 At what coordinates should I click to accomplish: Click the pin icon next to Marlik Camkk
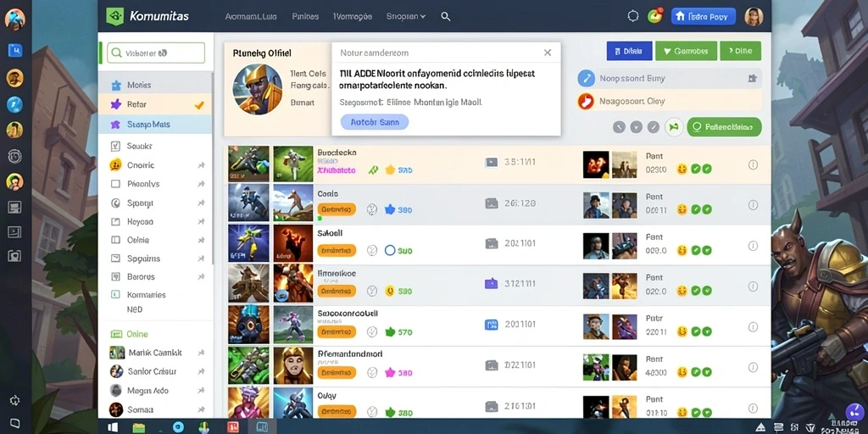pos(200,353)
